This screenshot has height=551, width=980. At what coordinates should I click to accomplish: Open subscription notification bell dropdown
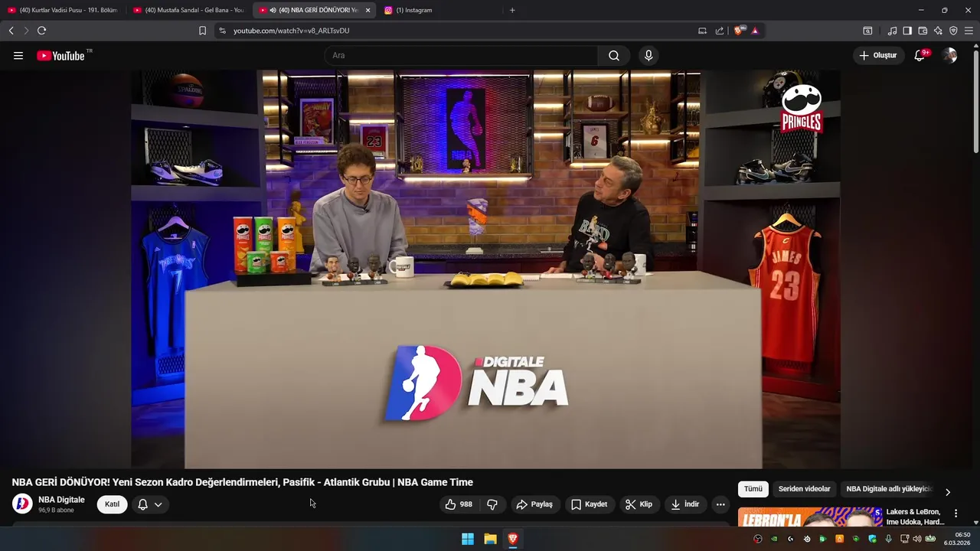(150, 504)
